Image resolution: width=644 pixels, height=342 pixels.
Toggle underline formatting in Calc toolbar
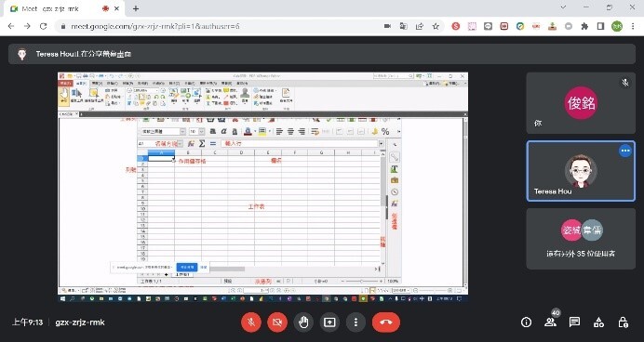[x=235, y=132]
